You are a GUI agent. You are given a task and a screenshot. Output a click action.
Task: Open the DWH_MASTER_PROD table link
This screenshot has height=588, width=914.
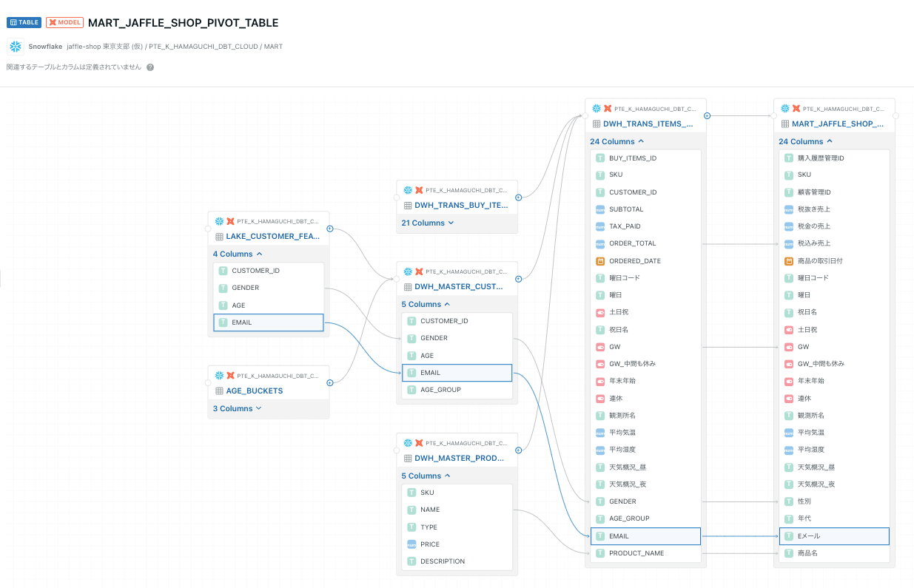click(460, 458)
